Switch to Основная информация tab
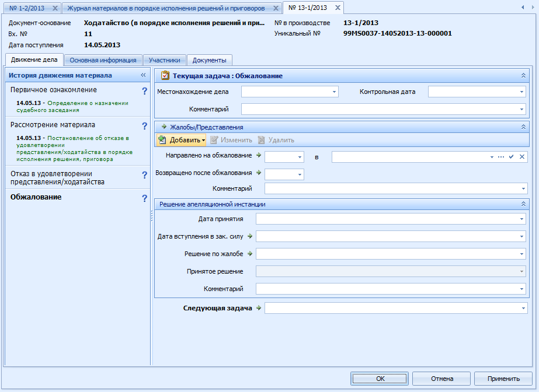 (x=103, y=60)
